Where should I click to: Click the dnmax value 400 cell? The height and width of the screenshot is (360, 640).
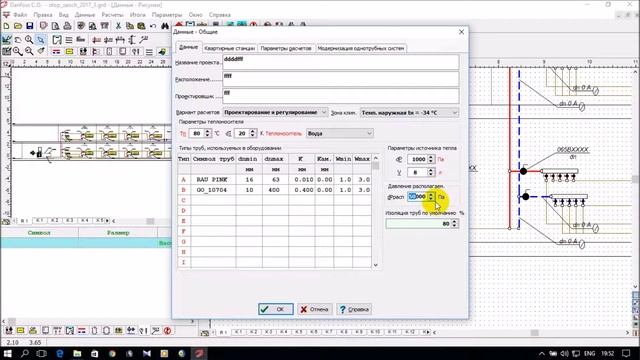click(275, 190)
